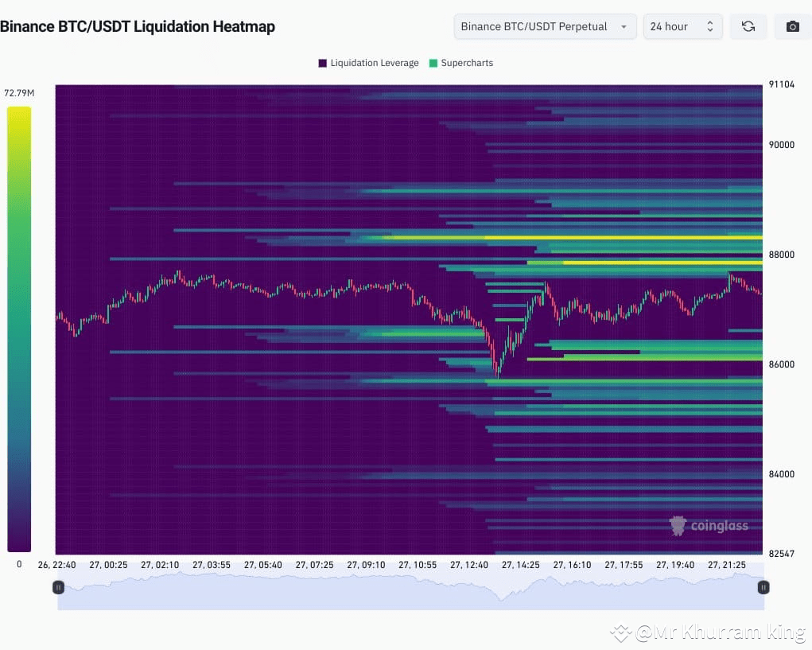
Task: Select the Binance BTC/USDT Liquidation Heatmap title
Action: pos(138,26)
